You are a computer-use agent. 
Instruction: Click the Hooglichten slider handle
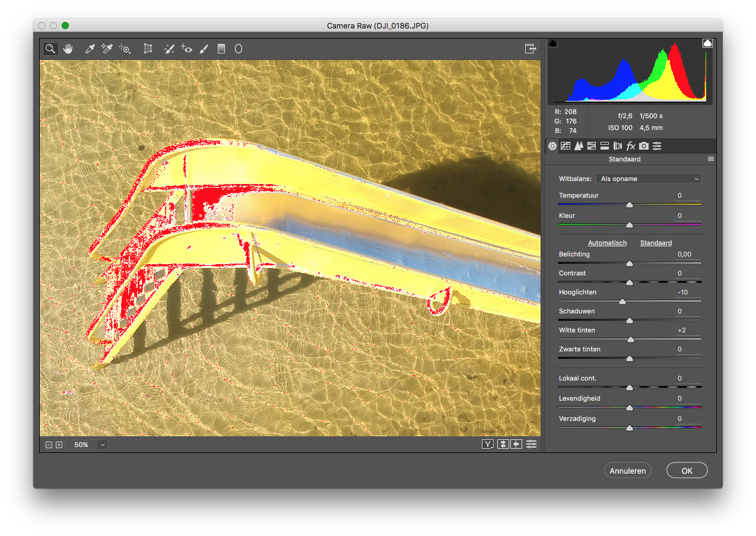pos(622,302)
